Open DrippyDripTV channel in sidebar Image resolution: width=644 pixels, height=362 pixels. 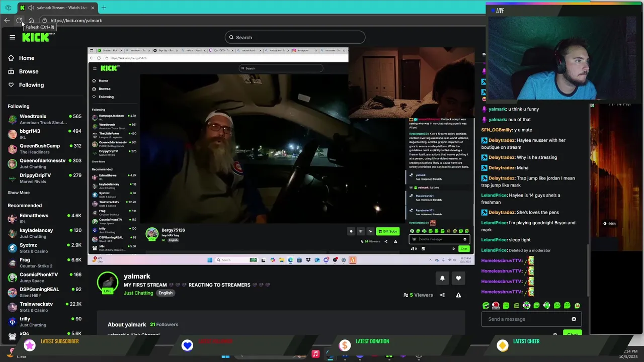click(x=44, y=178)
